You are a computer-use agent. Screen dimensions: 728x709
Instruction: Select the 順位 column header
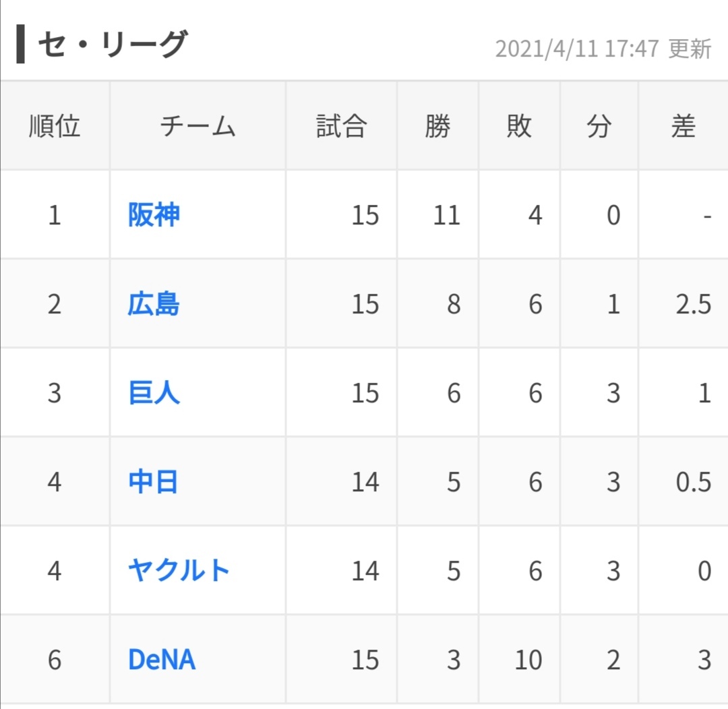pos(55,126)
